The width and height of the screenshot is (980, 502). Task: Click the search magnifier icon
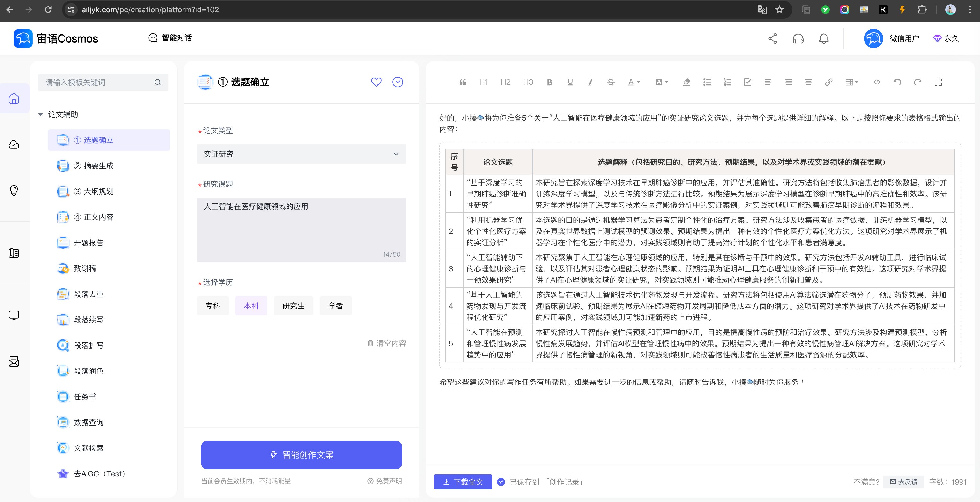coord(157,83)
